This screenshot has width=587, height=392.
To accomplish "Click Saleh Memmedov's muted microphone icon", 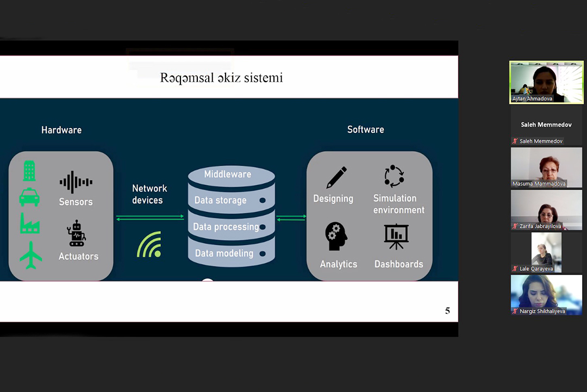I will point(515,141).
